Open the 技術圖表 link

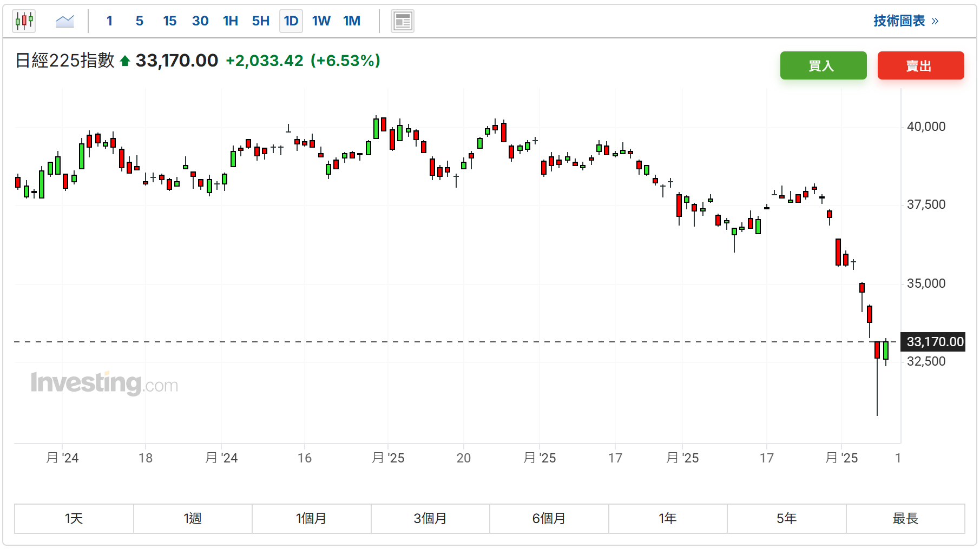906,21
